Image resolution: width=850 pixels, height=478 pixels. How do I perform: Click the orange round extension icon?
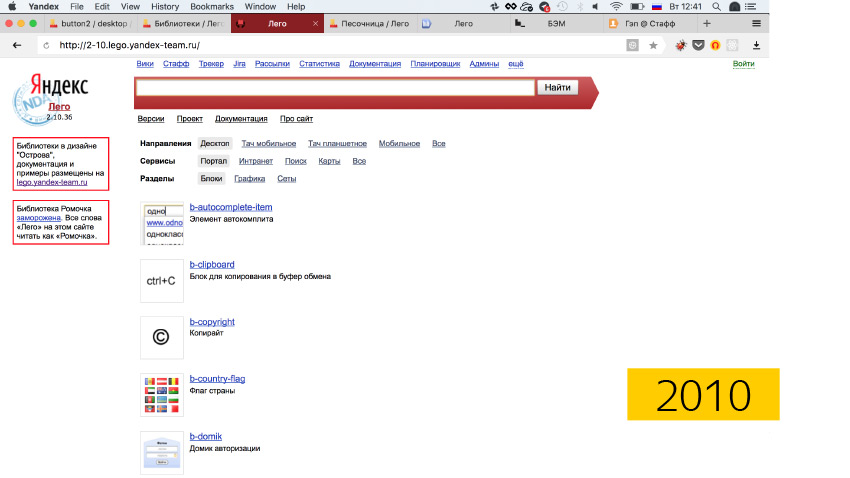[715, 46]
